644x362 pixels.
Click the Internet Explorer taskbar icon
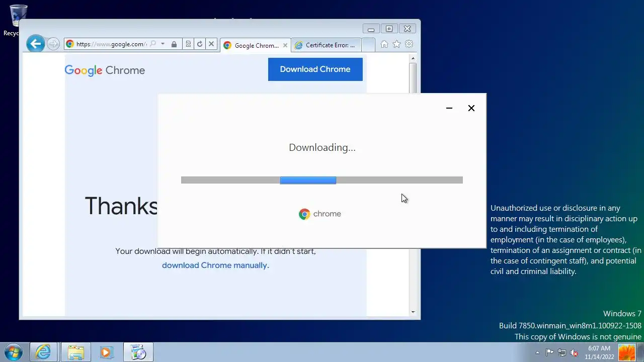[x=43, y=352]
